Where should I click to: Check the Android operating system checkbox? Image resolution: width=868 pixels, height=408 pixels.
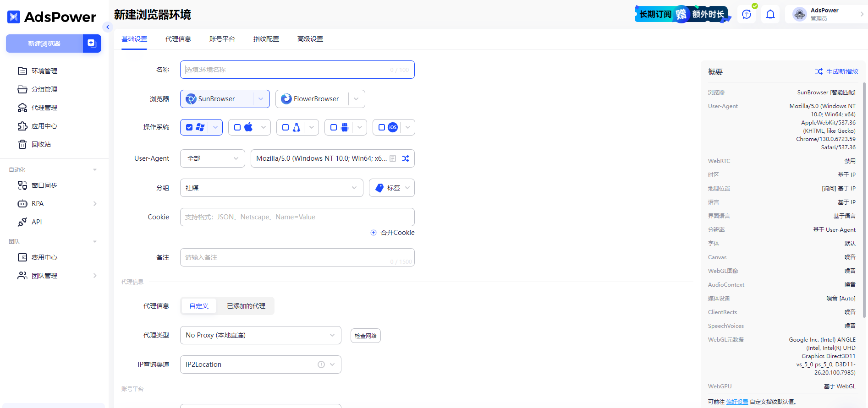click(334, 127)
